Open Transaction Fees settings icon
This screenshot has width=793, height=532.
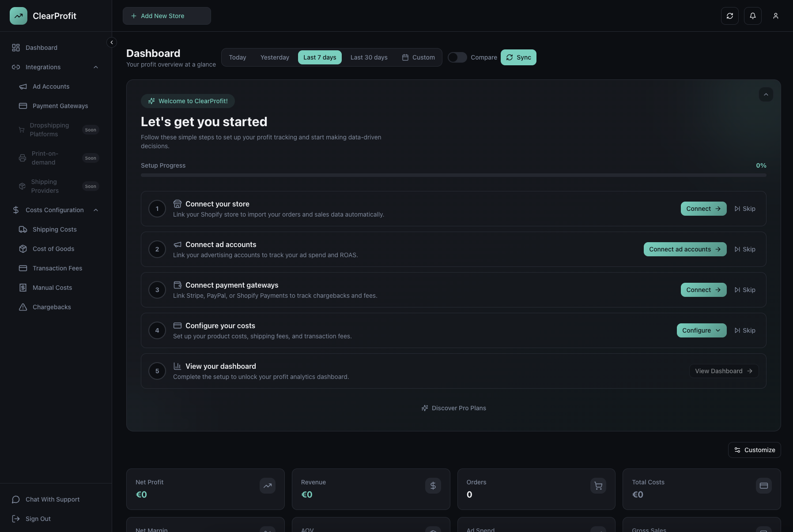[x=23, y=268]
